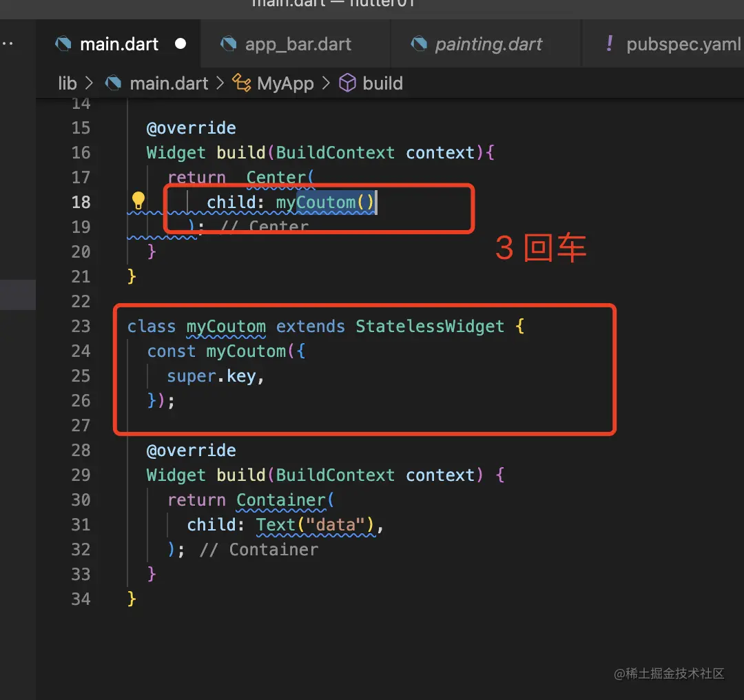This screenshot has height=700, width=744.
Task: Switch to the main.dart tab
Action: point(118,44)
